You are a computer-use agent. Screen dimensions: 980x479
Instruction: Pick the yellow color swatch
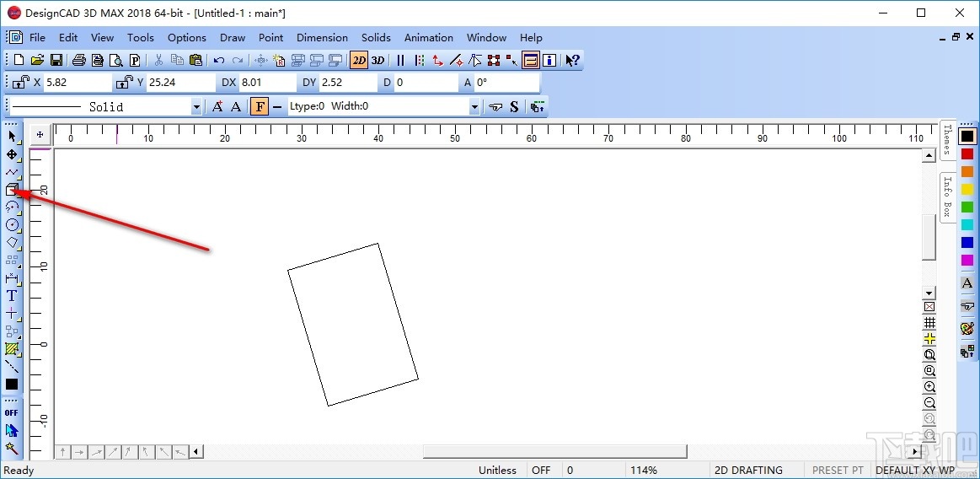(x=967, y=190)
